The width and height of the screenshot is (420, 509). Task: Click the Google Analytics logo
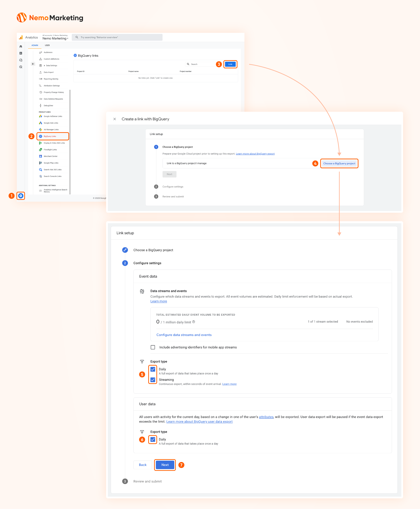(21, 37)
